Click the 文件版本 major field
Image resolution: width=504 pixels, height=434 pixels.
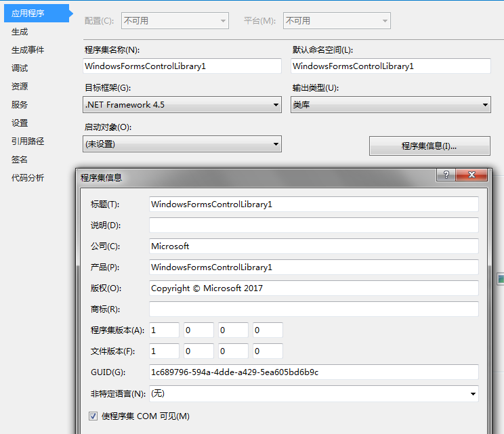click(164, 351)
